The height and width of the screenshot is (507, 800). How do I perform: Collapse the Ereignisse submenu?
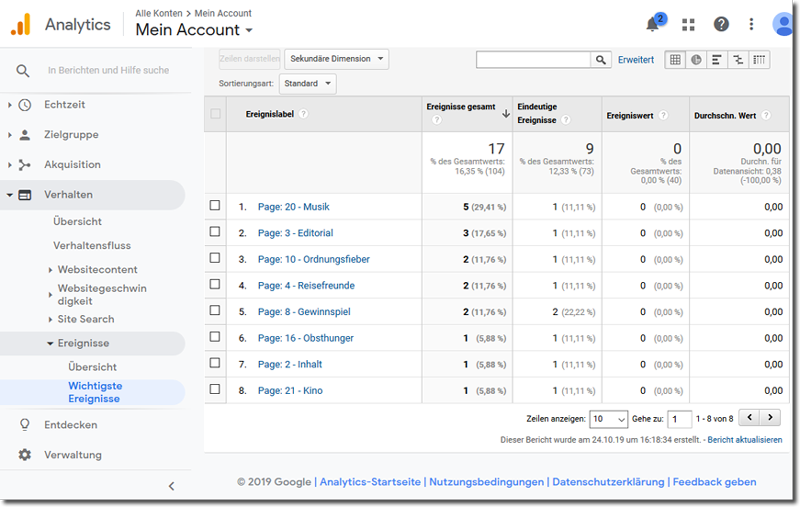(50, 344)
